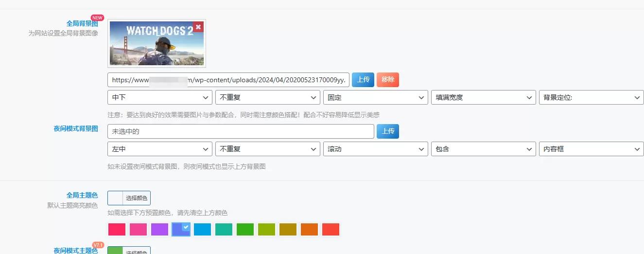Click the NEW badge on 全局背景图
Screen dimensions: 644x254
click(x=97, y=18)
